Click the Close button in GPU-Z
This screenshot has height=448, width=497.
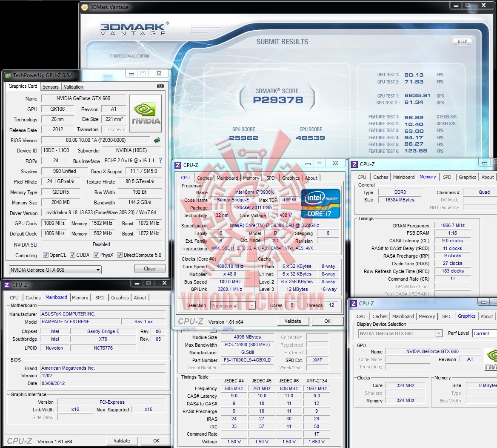coord(150,269)
